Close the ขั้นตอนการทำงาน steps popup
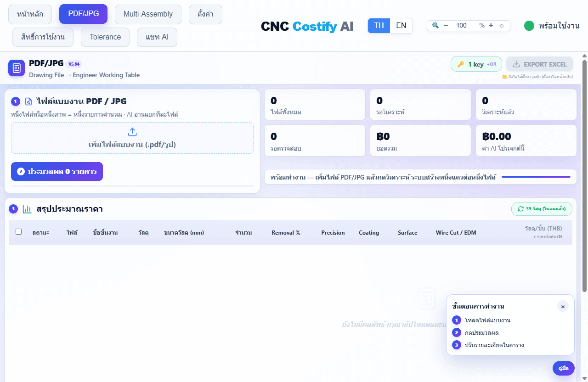Screen dimensions: 588x382 point(563,306)
